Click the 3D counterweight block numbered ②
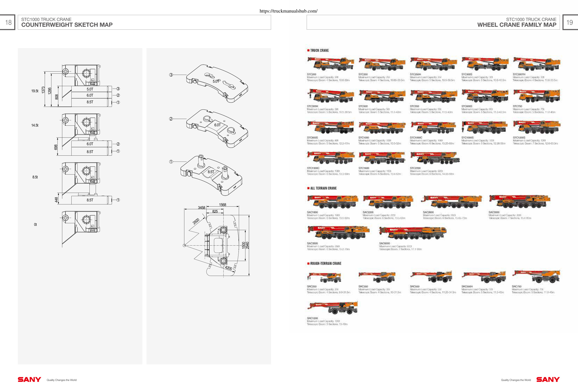 (217, 128)
